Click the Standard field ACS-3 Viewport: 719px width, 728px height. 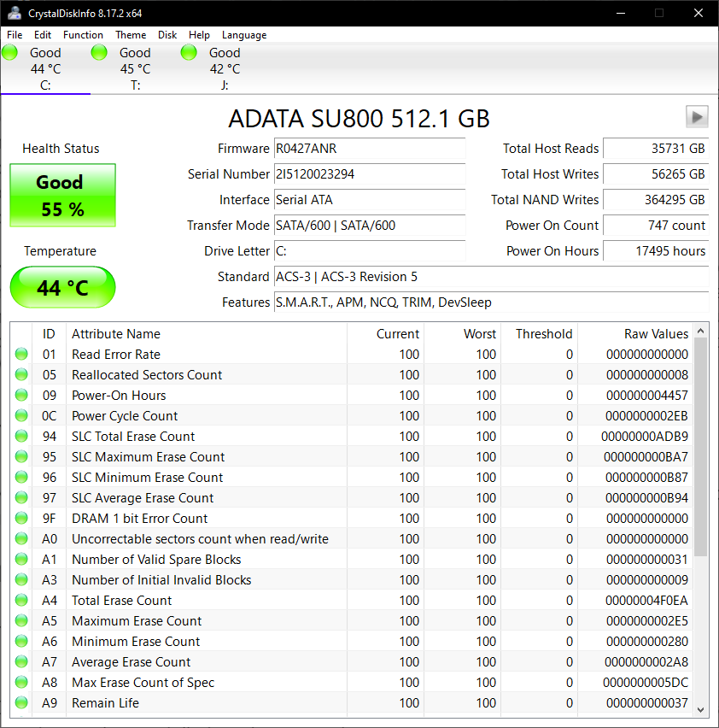coord(492,277)
